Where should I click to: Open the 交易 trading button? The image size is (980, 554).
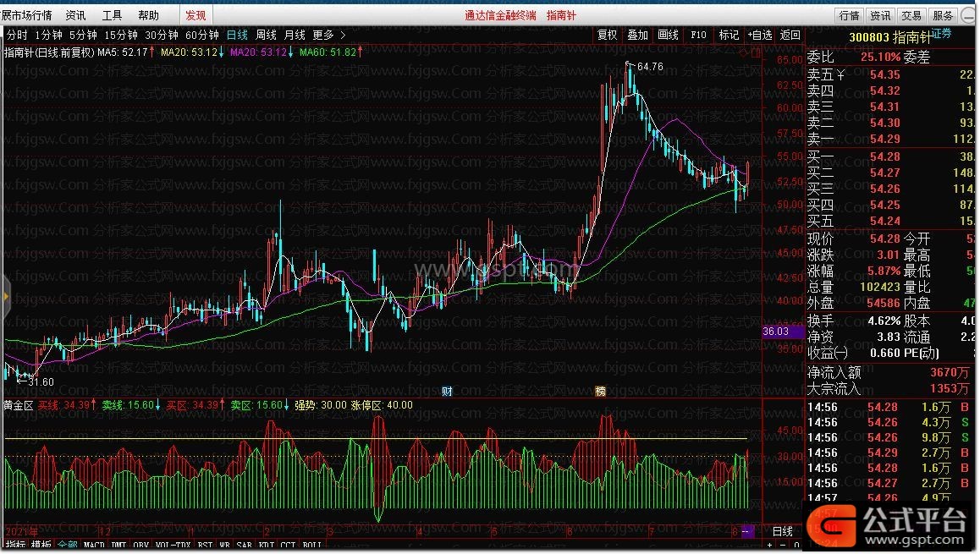[x=911, y=15]
